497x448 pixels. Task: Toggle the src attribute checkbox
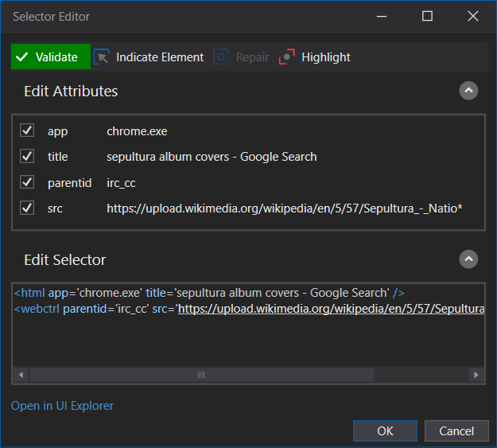click(x=27, y=208)
